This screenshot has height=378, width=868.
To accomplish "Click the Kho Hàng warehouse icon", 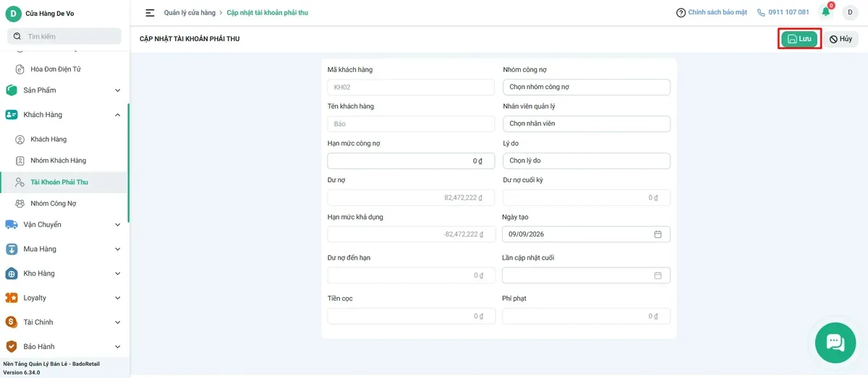I will (x=12, y=274).
